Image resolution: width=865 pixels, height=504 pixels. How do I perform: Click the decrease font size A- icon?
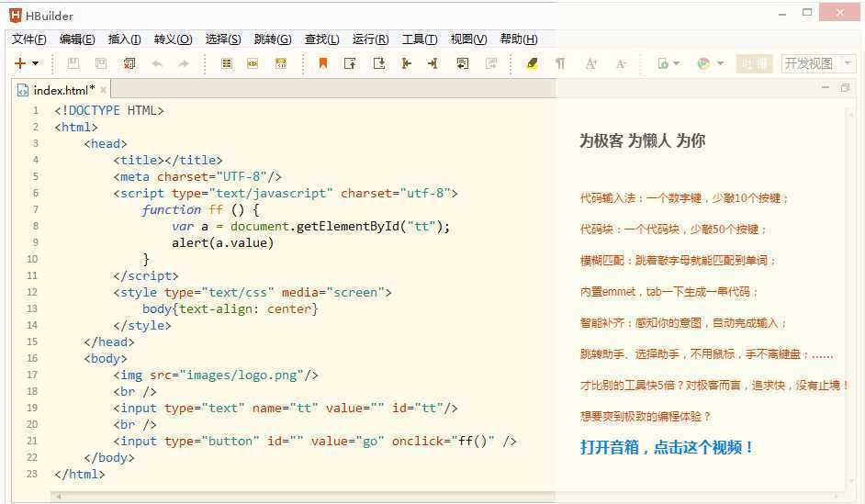click(x=621, y=64)
